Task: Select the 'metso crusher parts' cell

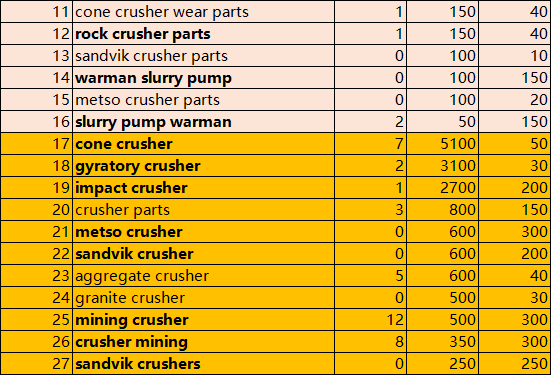Action: [203, 100]
